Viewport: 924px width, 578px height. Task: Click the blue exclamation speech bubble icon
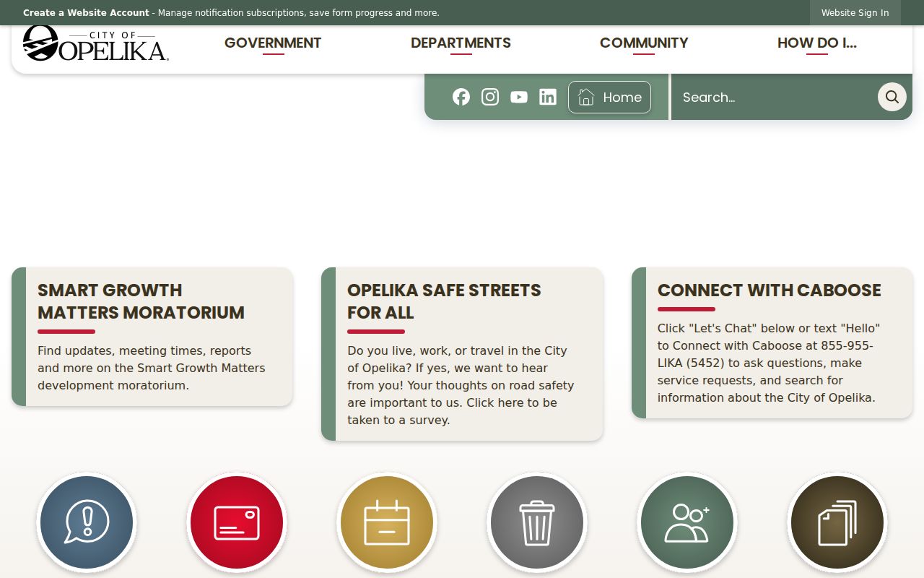(x=87, y=522)
